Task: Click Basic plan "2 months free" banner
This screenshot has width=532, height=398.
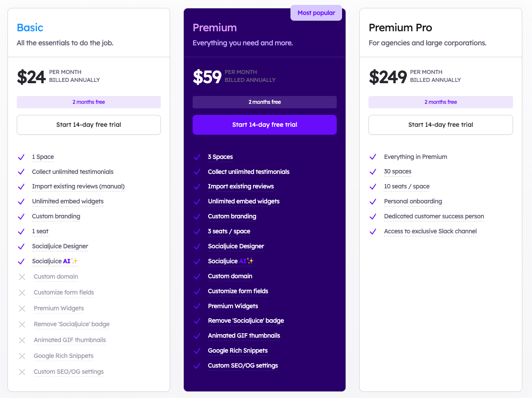Action: click(x=89, y=102)
